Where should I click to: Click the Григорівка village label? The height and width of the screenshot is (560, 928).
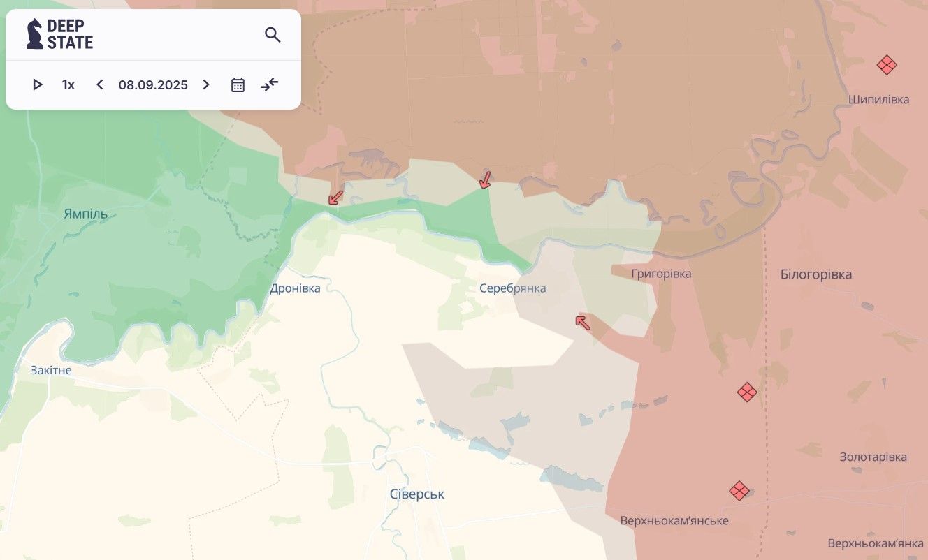pyautogui.click(x=661, y=274)
